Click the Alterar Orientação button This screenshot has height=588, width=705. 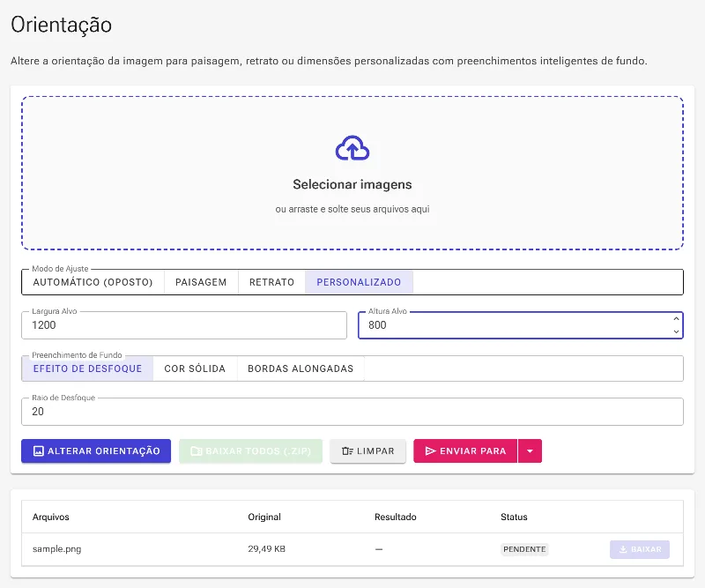point(96,450)
